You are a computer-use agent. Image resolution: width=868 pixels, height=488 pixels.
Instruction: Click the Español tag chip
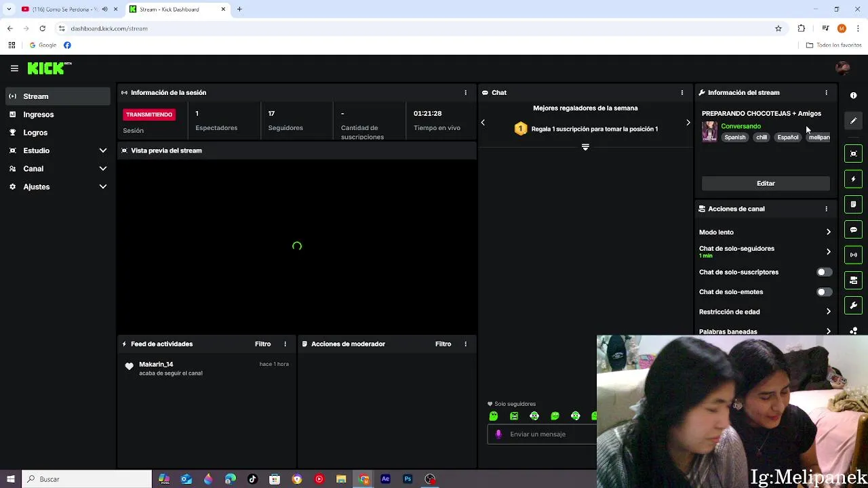pos(788,138)
